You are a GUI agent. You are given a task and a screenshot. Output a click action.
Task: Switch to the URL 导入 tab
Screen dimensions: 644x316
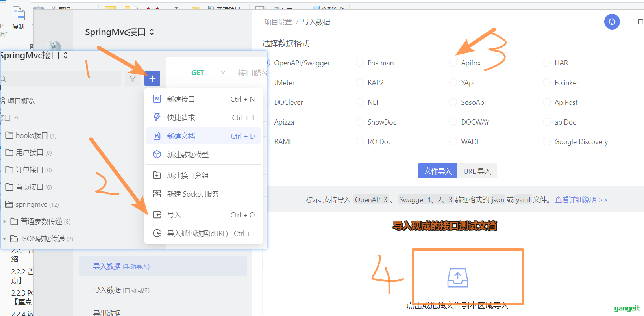coord(477,171)
